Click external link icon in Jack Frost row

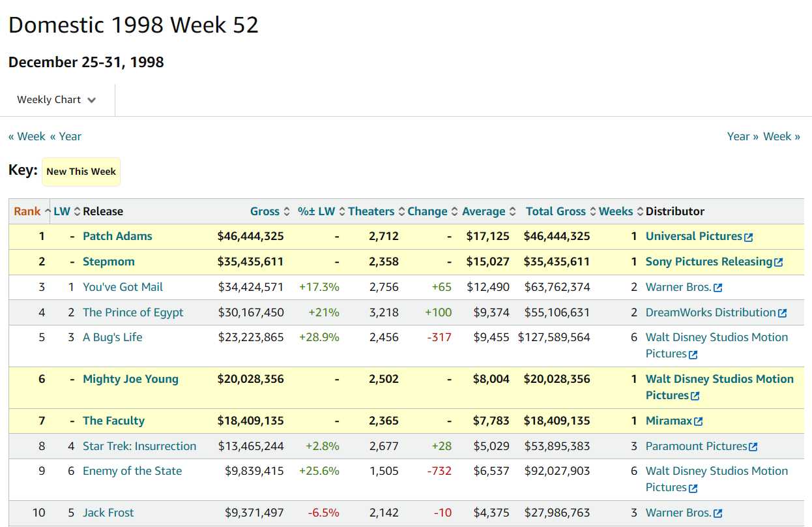[x=718, y=514]
